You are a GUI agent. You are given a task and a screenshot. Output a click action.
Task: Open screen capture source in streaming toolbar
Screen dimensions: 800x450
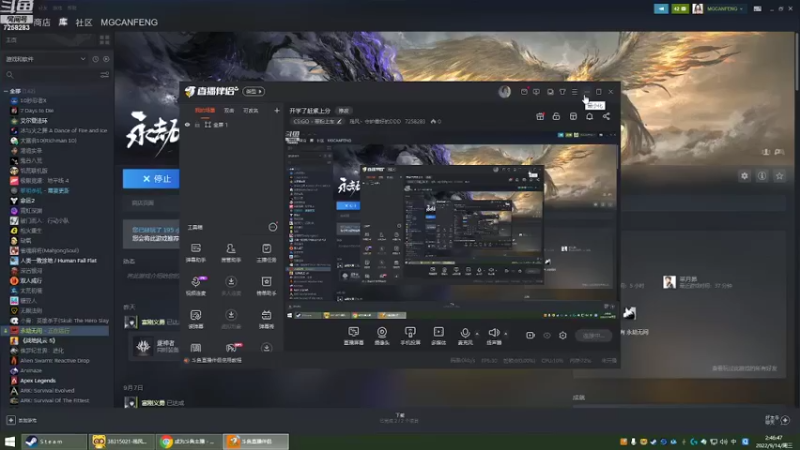point(353,335)
